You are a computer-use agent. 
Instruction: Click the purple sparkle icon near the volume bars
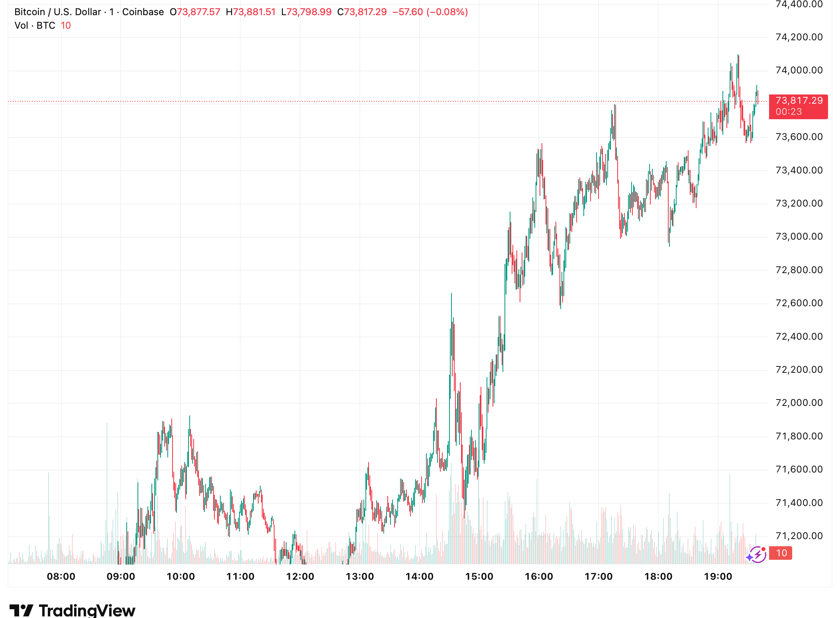(x=750, y=558)
